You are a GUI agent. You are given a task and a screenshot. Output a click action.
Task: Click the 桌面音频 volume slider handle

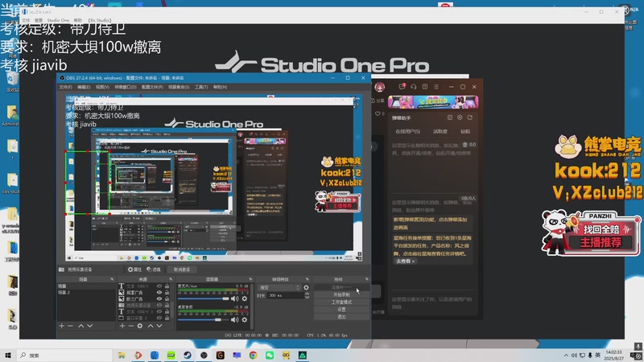tap(217, 319)
